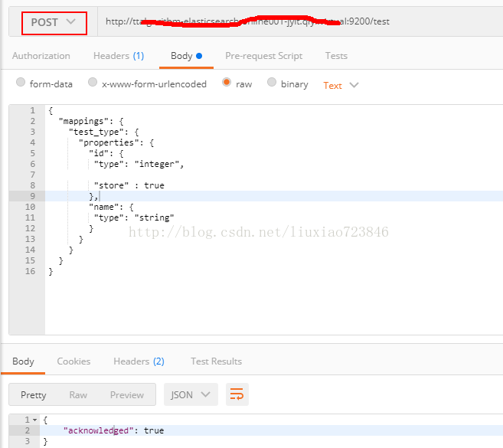The height and width of the screenshot is (448, 503).
Task: Open the request Headers (1) tab
Action: point(119,56)
